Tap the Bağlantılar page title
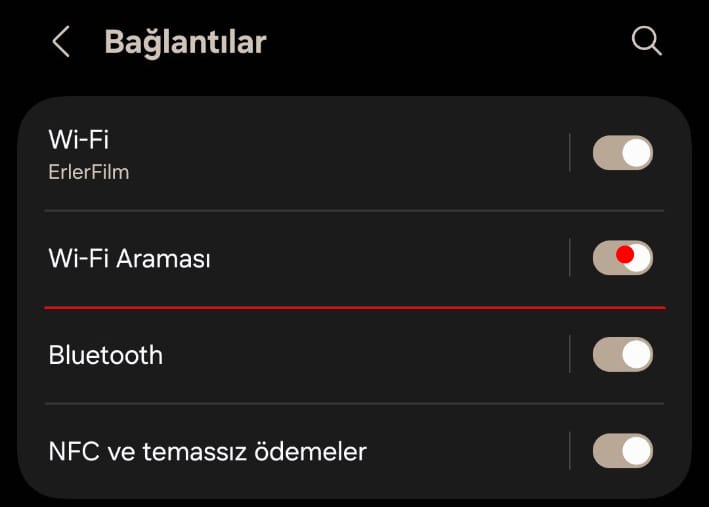Viewport: 709px width, 507px height. click(185, 42)
